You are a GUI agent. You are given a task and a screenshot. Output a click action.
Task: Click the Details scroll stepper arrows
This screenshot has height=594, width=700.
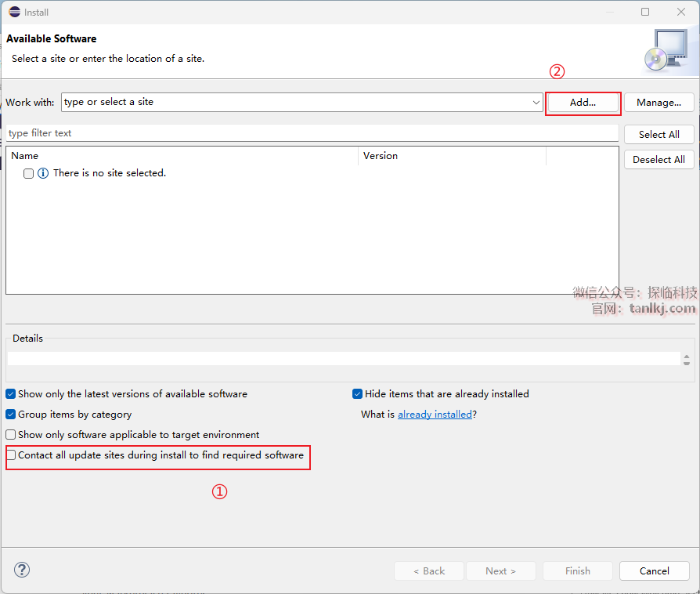[x=686, y=359]
